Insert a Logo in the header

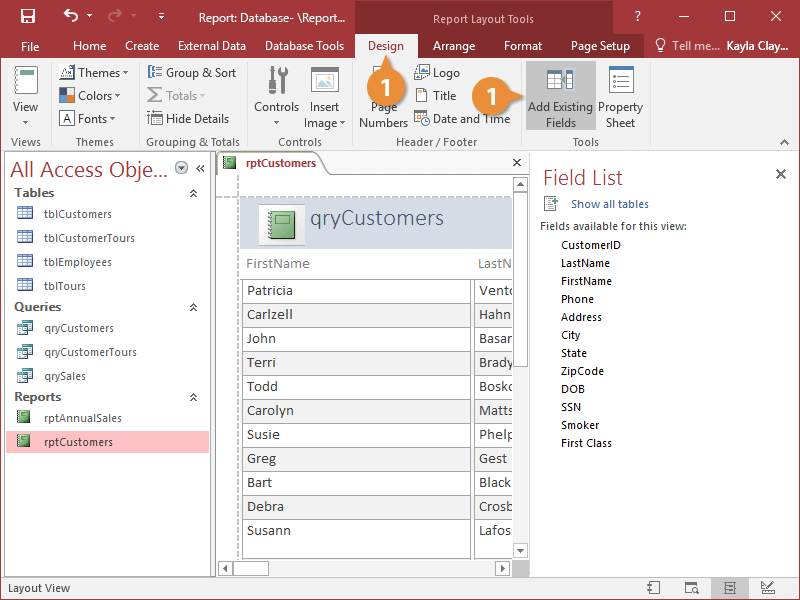[x=437, y=73]
